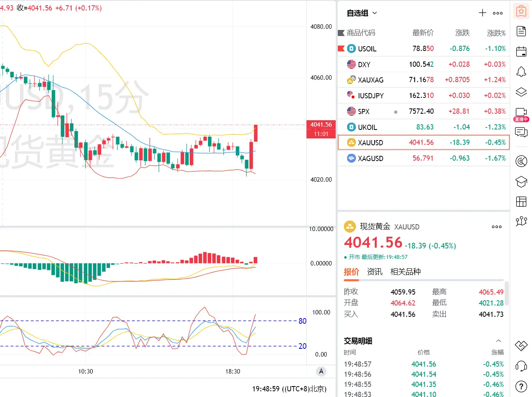This screenshot has width=532, height=397.
Task: Sort watchlist by 最新价 column
Action: tap(423, 33)
